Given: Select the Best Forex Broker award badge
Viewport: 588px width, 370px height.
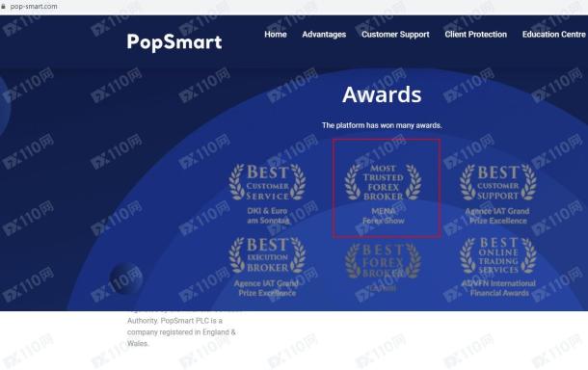Looking at the screenshot, I should coord(383,260).
